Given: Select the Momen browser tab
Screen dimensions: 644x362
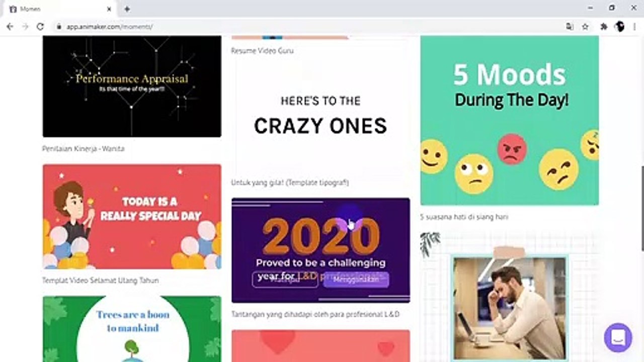Looking at the screenshot, I should click(x=60, y=9).
